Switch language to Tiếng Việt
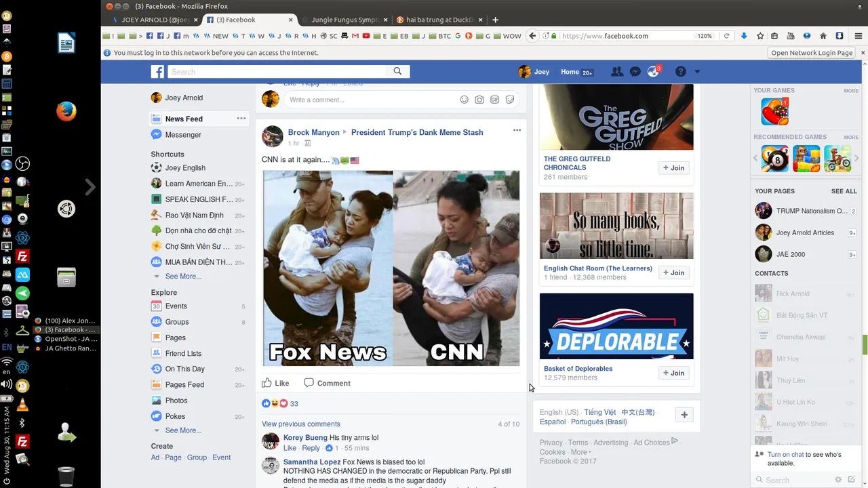The image size is (868, 488). pos(600,412)
